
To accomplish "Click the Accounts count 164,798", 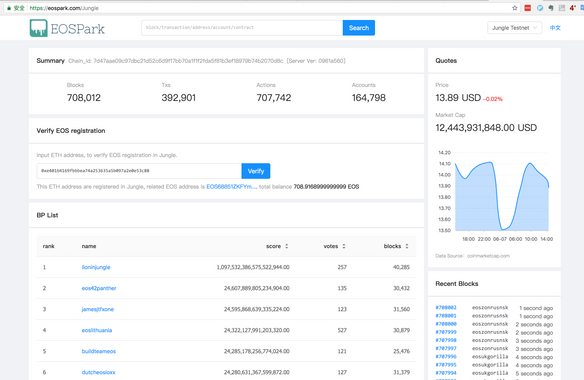I will click(x=369, y=98).
